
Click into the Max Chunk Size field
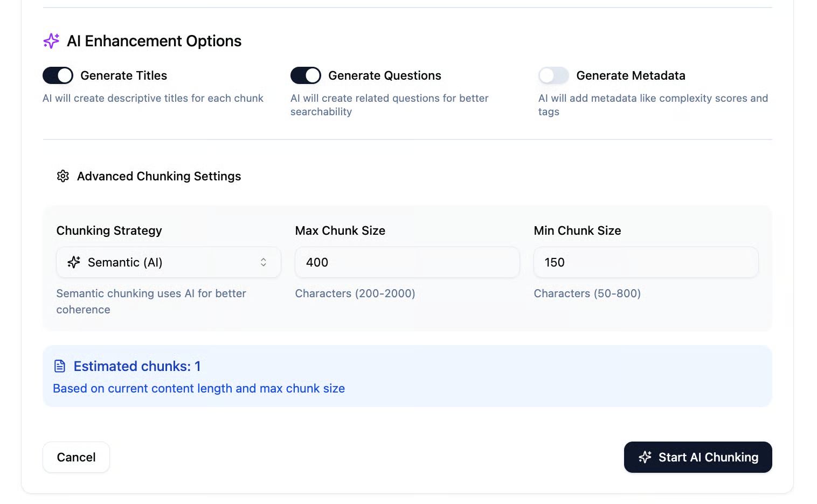coord(407,262)
